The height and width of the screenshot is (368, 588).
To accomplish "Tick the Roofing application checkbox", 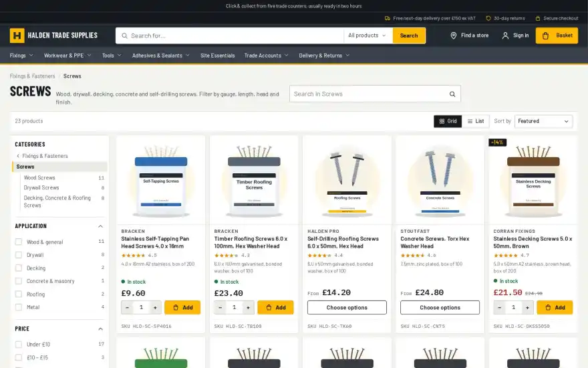I will coord(19,294).
